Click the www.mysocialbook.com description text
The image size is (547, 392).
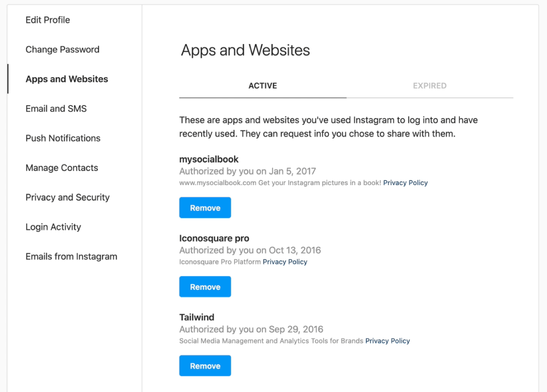tap(280, 183)
